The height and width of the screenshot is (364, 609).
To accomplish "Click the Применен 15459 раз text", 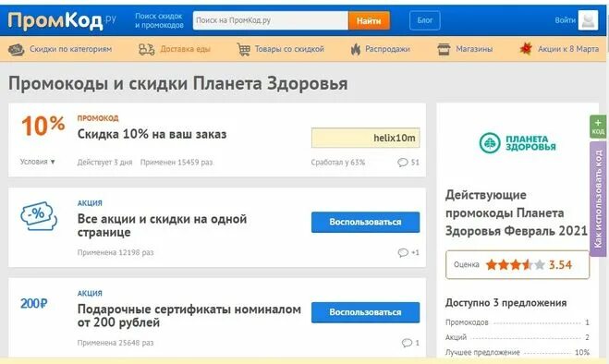I will [177, 163].
